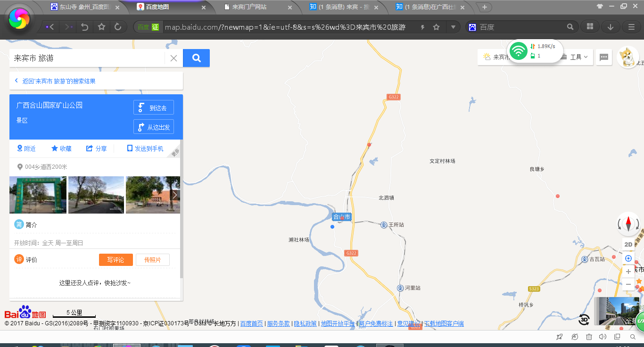Click 分享 to share the location
The height and width of the screenshot is (347, 644).
pyautogui.click(x=97, y=149)
